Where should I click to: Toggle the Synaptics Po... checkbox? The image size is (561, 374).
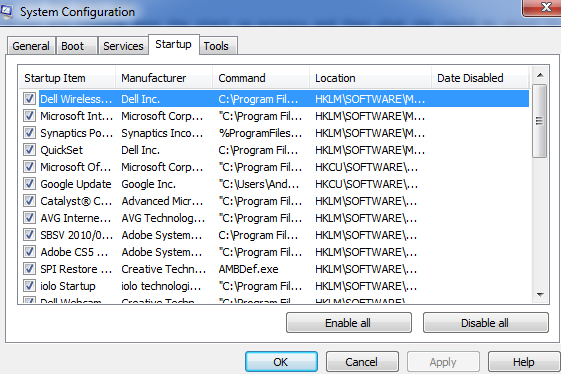tap(29, 133)
